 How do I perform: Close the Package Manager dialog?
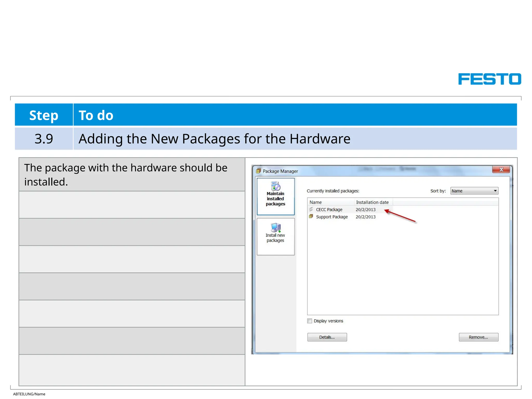point(501,169)
